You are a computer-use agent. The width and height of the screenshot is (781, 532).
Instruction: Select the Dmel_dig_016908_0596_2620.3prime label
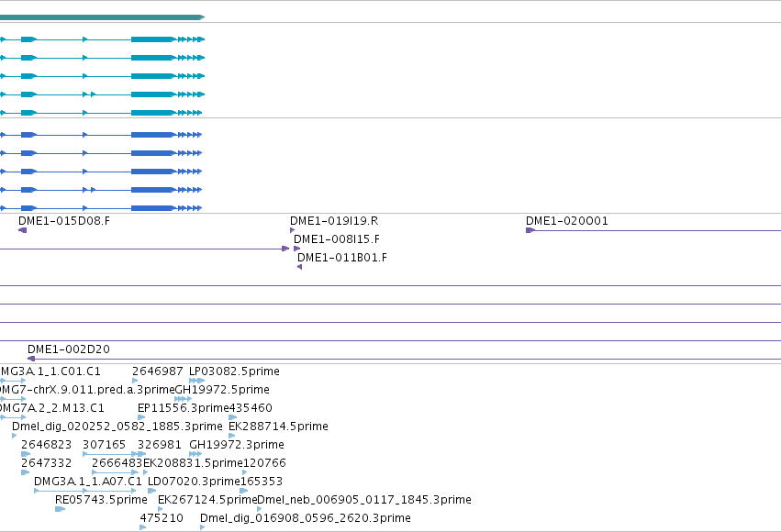tap(306, 518)
